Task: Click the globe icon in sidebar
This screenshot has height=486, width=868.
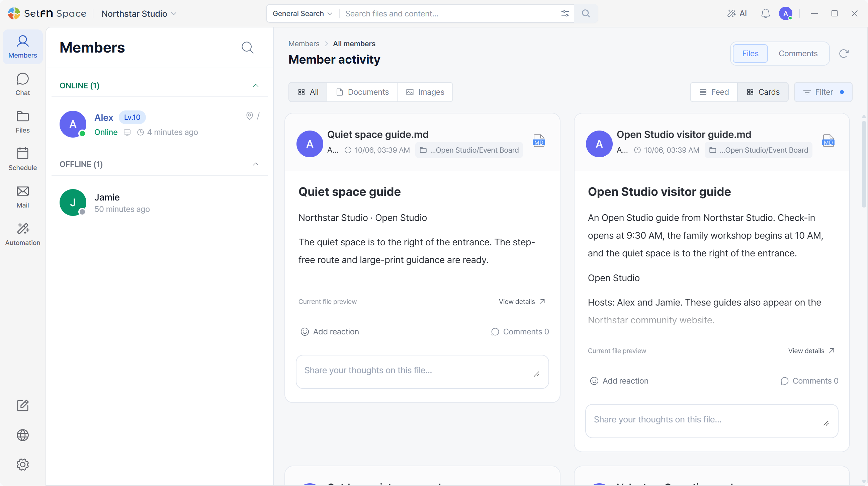Action: (x=22, y=435)
